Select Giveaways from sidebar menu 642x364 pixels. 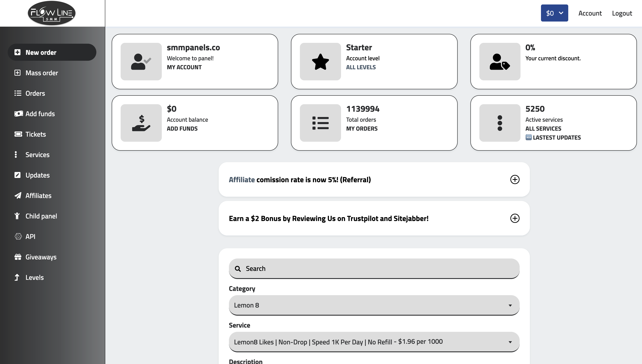click(x=41, y=257)
